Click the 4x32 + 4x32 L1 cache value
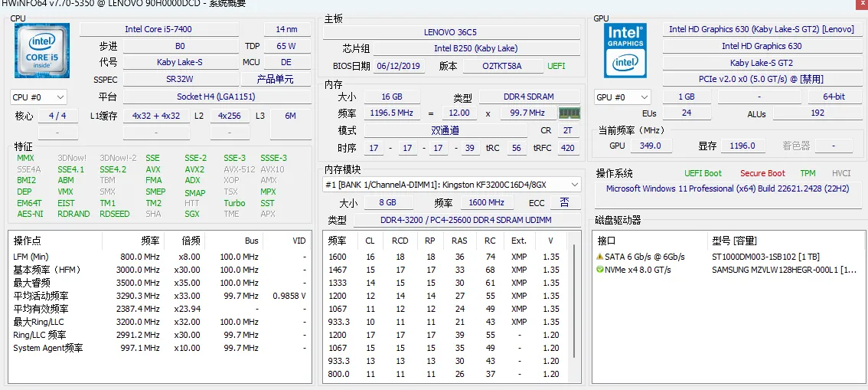The image size is (868, 390). [x=156, y=116]
